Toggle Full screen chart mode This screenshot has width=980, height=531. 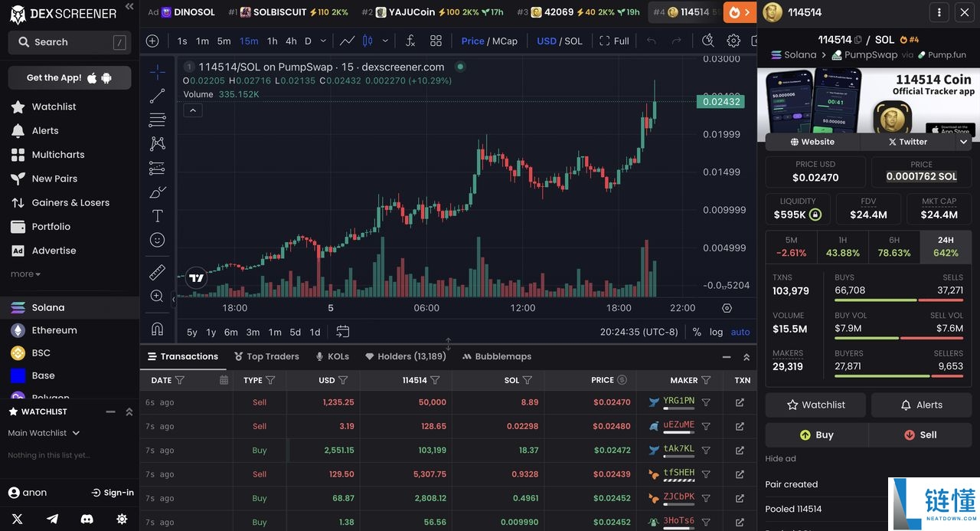coord(614,41)
